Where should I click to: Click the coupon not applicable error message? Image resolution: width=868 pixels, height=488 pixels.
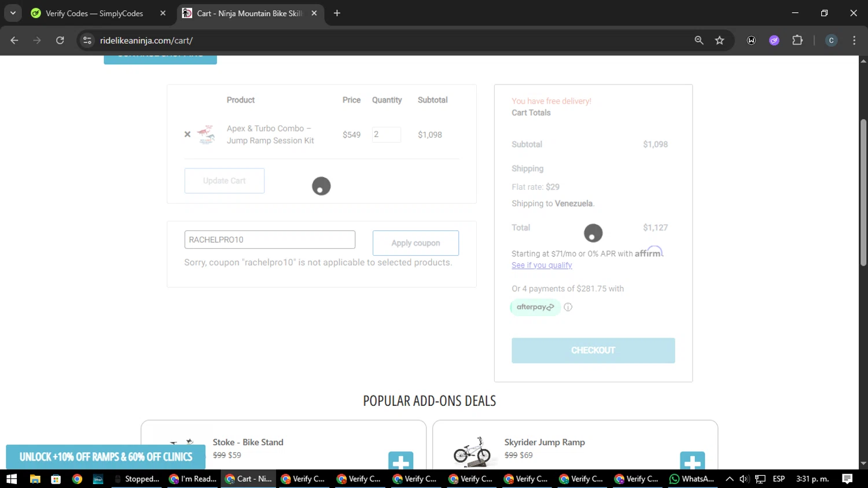[318, 262]
